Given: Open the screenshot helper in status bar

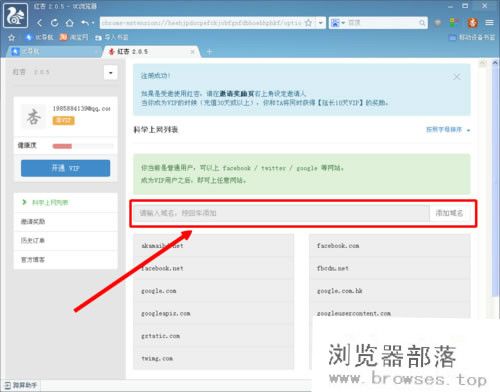Looking at the screenshot, I should coord(21,385).
